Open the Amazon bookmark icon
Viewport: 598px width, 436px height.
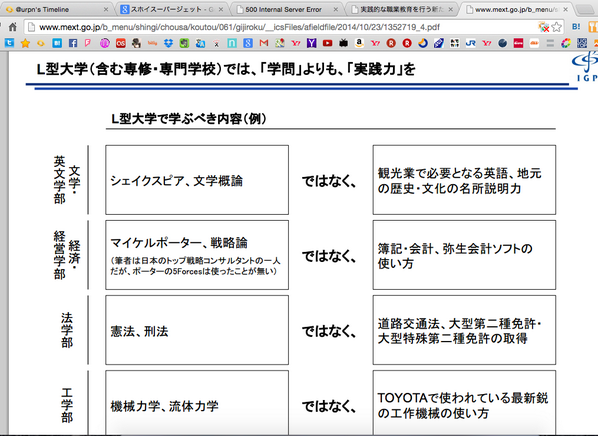click(359, 43)
